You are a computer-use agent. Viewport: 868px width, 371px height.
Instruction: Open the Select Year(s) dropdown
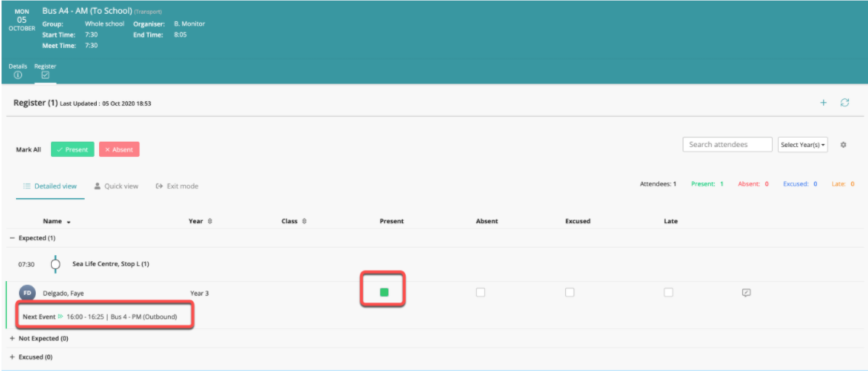[x=802, y=145]
